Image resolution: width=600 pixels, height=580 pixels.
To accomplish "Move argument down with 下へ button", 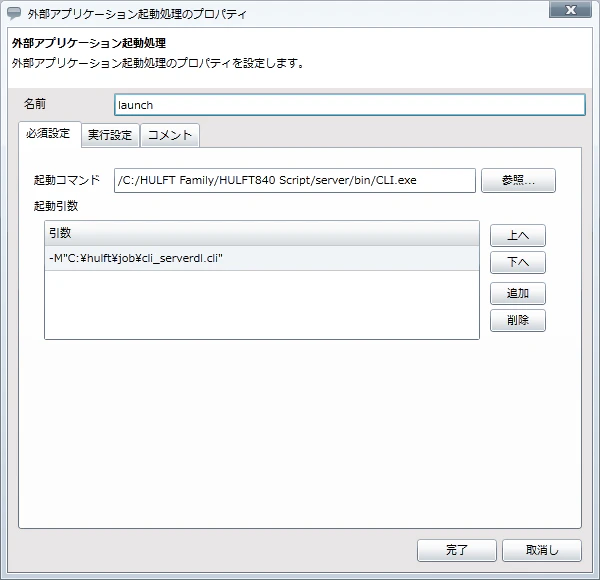I will click(x=518, y=262).
